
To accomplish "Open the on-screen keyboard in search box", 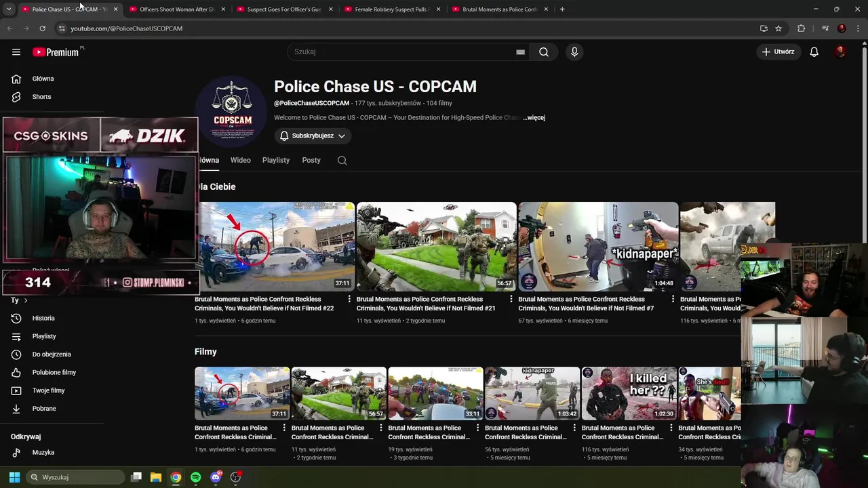I will [x=520, y=52].
